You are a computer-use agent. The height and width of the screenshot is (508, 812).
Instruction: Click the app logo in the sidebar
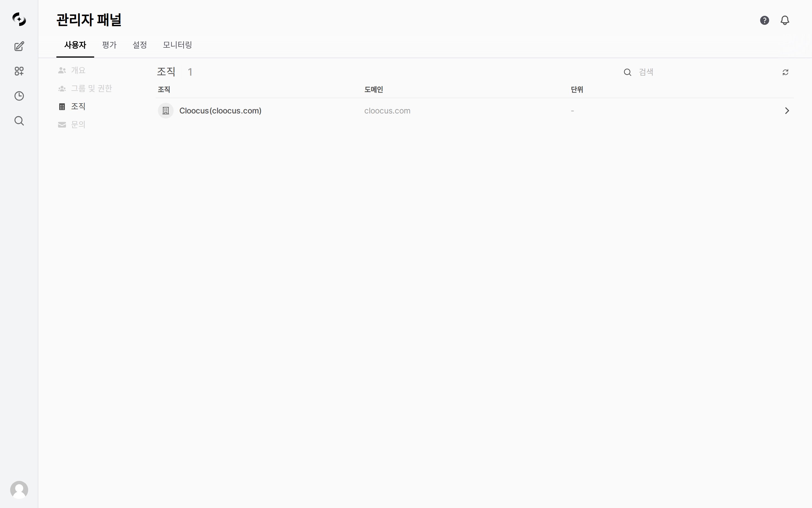(x=19, y=19)
